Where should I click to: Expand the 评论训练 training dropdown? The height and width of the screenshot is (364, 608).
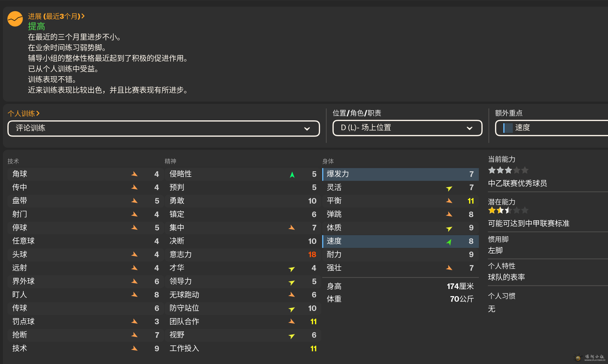[164, 128]
